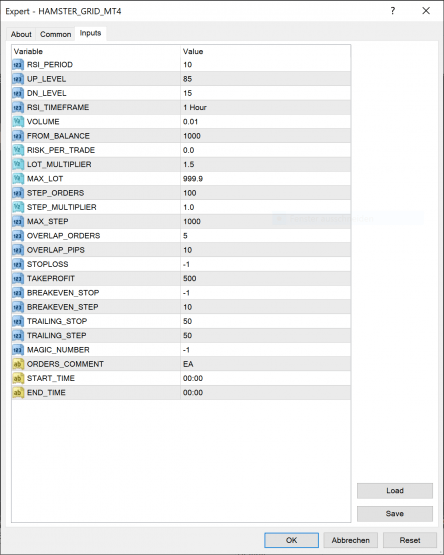The width and height of the screenshot is (444, 555).
Task: Save settings with the Save button
Action: 395,514
